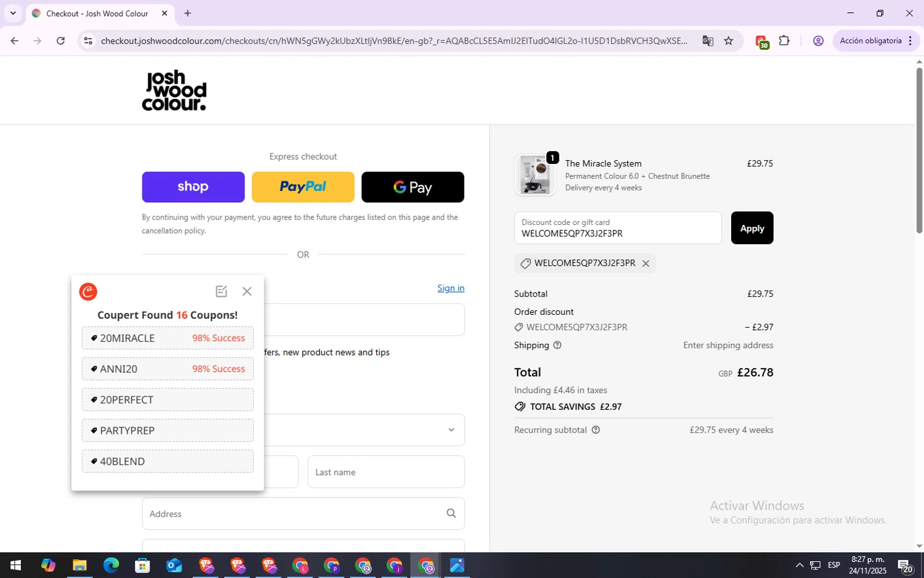
Task: Click the Josh Wood Colour logo
Action: (x=174, y=91)
